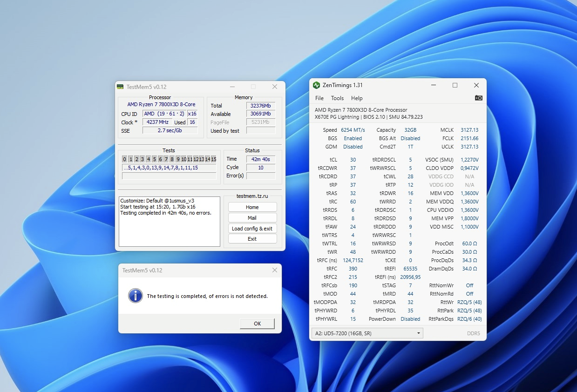Click the Capacity value 32GB
577x392 pixels.
click(410, 130)
